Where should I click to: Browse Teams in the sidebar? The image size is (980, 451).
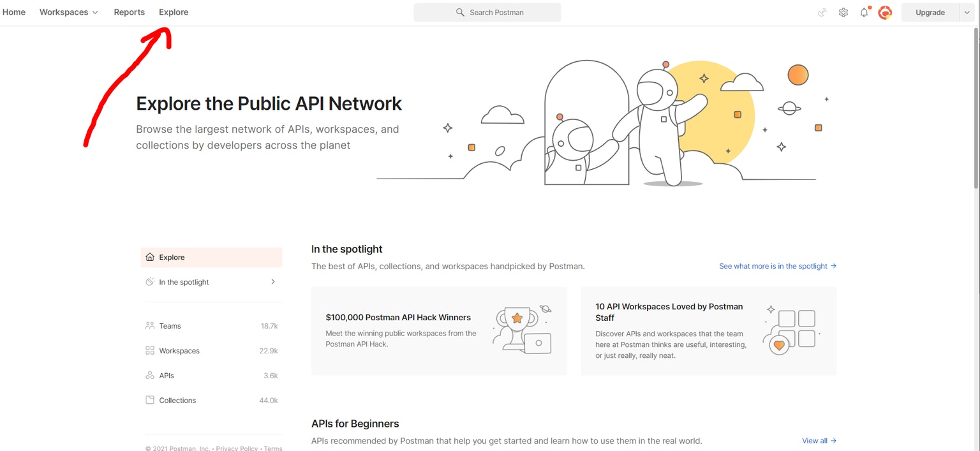(211, 325)
